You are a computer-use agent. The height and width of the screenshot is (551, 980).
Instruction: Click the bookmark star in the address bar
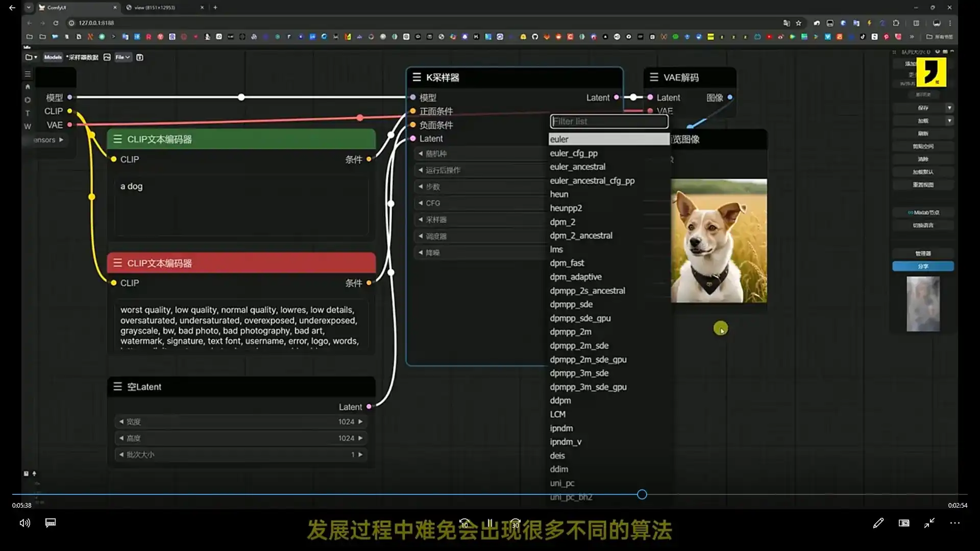point(799,23)
